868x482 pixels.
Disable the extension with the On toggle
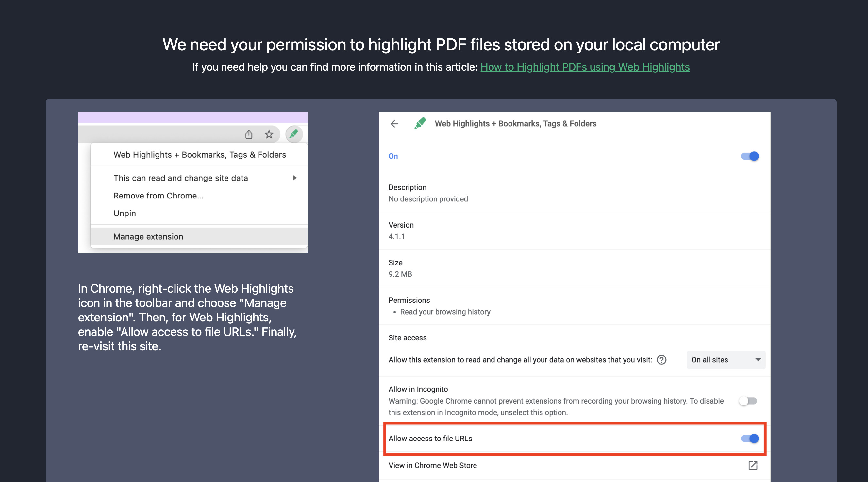click(x=749, y=156)
